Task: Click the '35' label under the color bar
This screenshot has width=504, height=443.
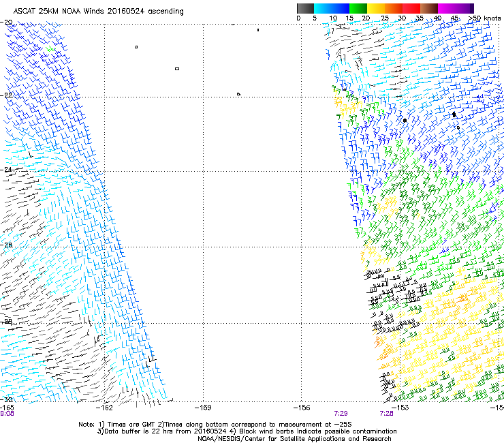Action: (x=420, y=18)
